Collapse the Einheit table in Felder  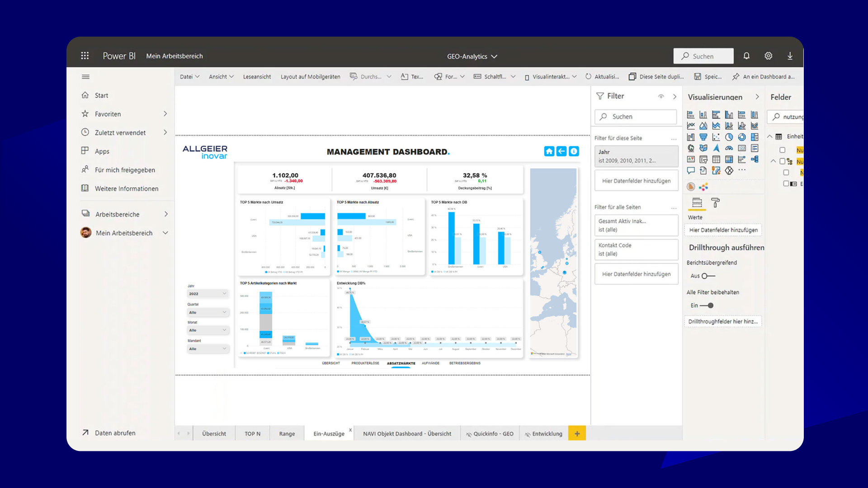pyautogui.click(x=769, y=136)
